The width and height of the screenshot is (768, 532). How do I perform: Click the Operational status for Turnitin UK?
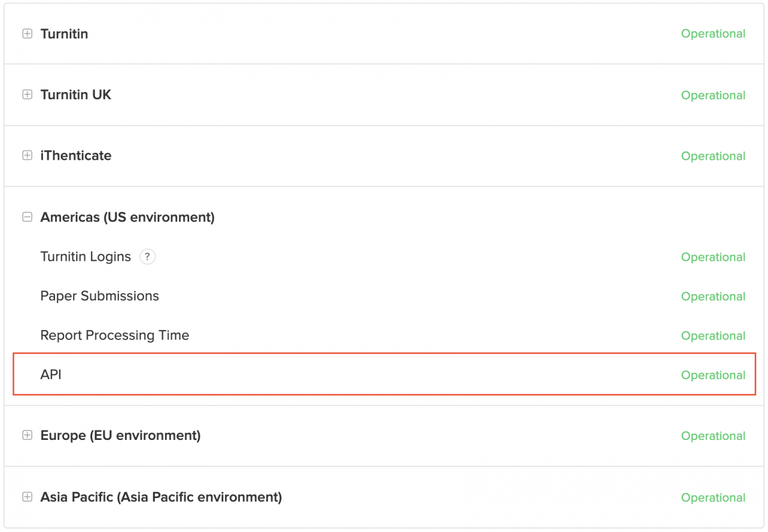(713, 95)
